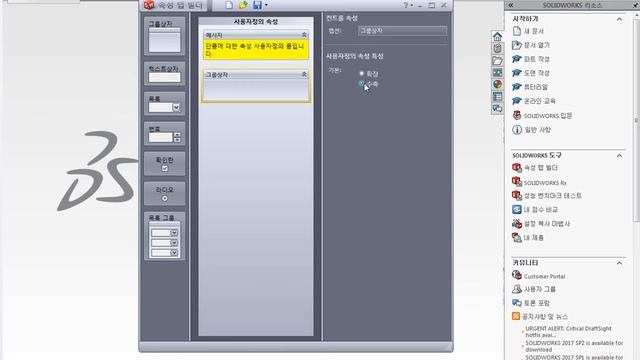Viewport: 640px width, 360px height.
Task: Select the Groupbox (그룹상자) control in the palette
Action: pyautogui.click(x=164, y=36)
